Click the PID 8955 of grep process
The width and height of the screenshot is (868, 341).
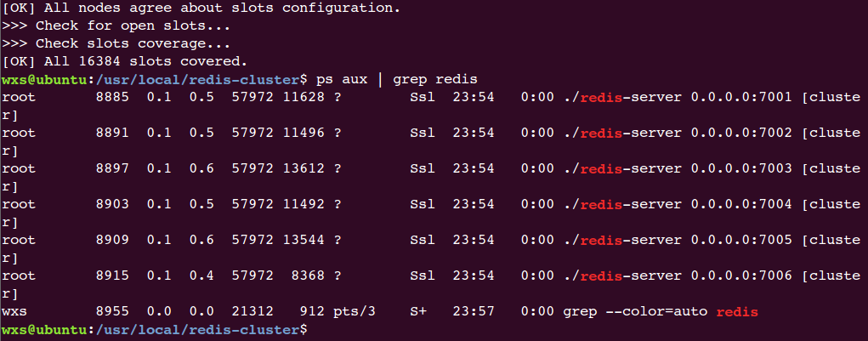click(x=112, y=311)
